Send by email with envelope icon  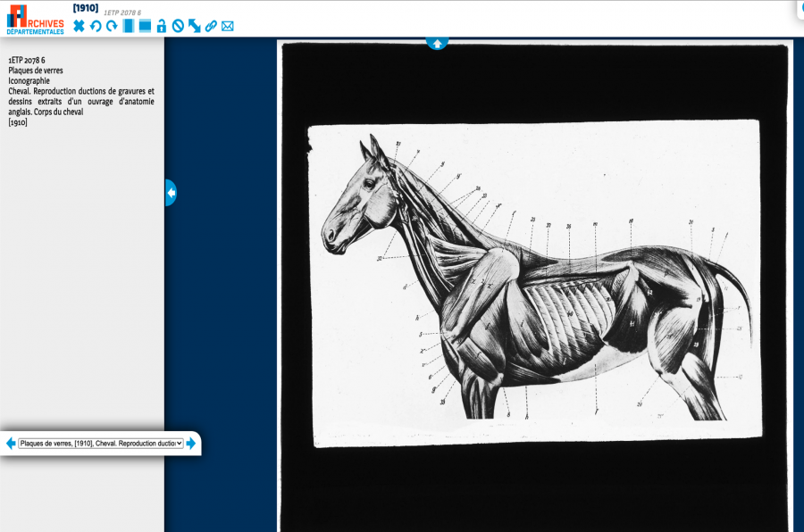(x=228, y=26)
